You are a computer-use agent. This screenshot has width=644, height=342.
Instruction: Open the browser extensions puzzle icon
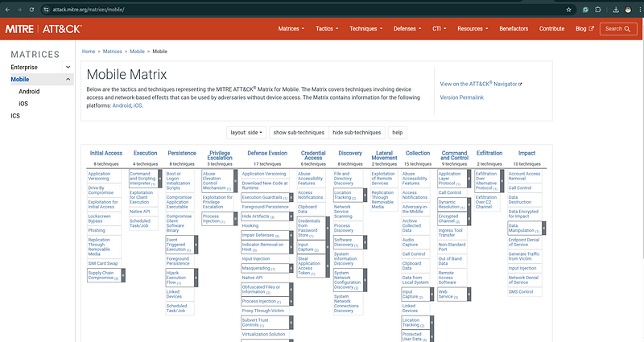click(598, 10)
